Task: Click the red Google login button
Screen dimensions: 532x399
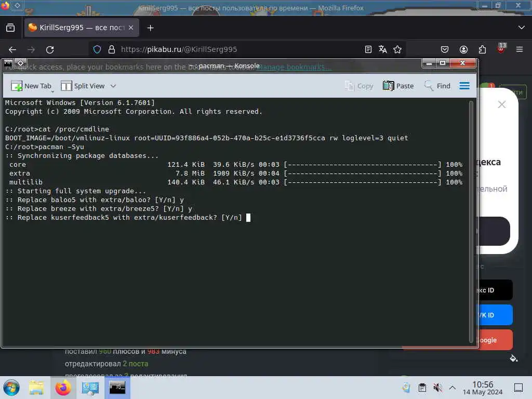Action: (495, 340)
